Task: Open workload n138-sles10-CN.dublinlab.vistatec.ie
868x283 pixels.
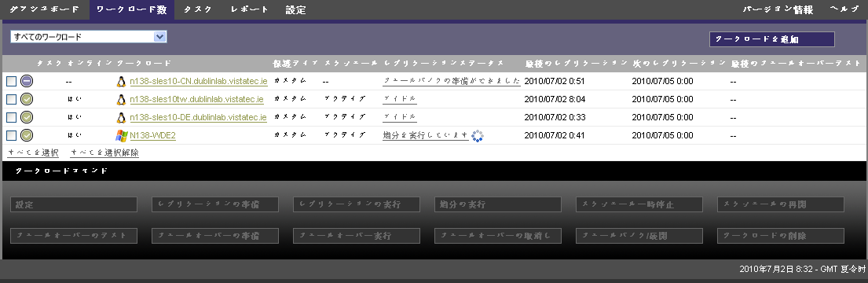Action: tap(199, 82)
